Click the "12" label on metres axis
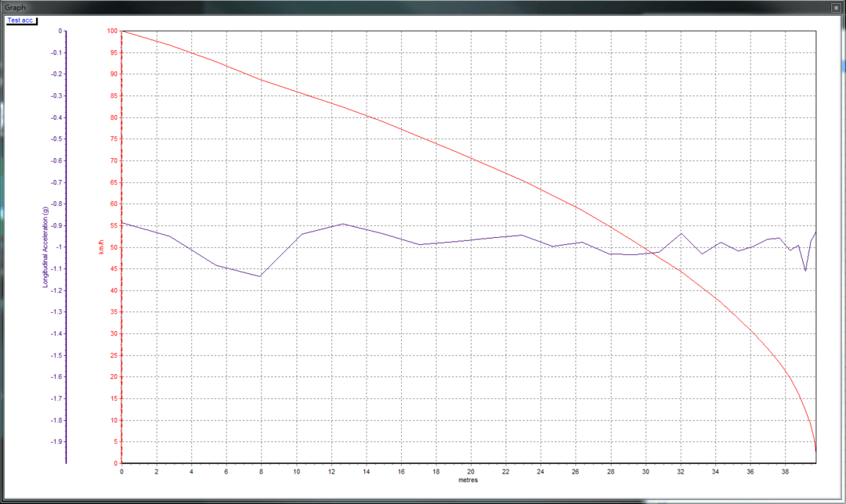 [x=331, y=472]
